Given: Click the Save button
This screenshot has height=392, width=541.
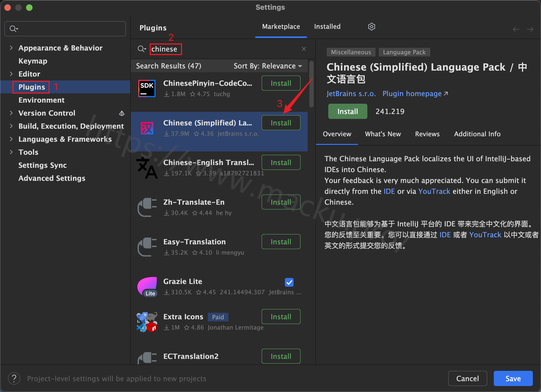Looking at the screenshot, I should click(513, 378).
